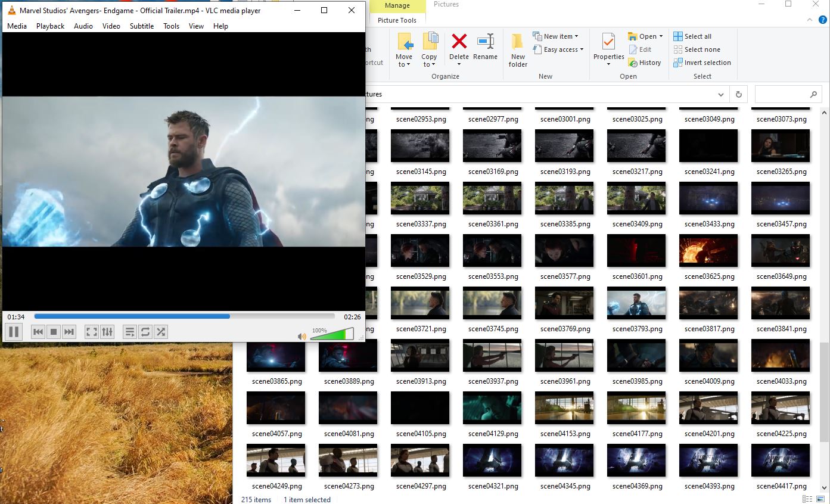
Task: Open the View menu in VLC
Action: tap(196, 26)
